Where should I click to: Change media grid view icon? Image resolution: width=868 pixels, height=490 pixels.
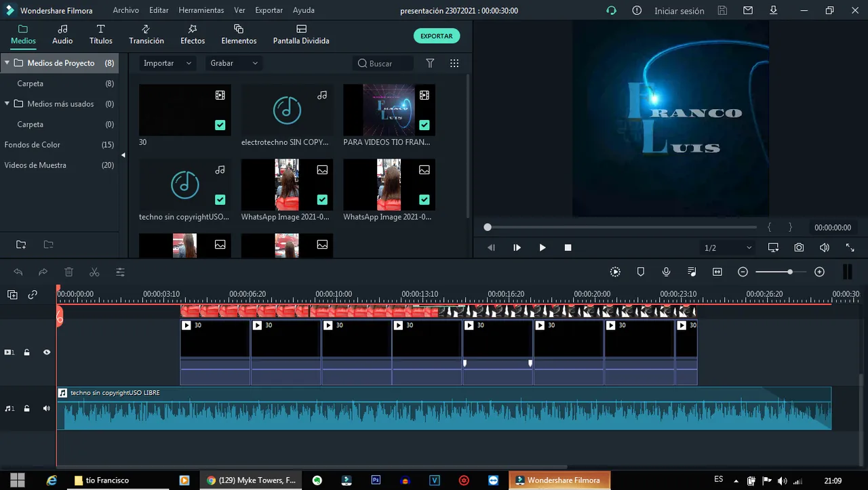point(454,63)
